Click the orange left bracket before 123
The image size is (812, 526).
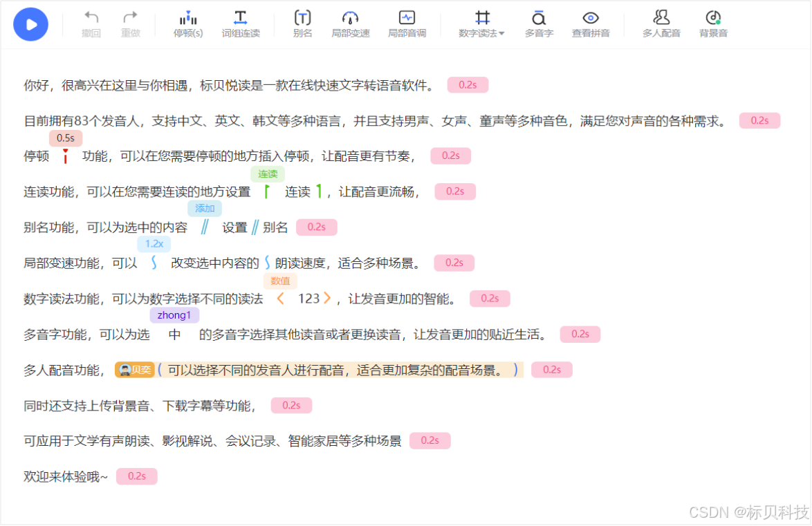point(280,299)
